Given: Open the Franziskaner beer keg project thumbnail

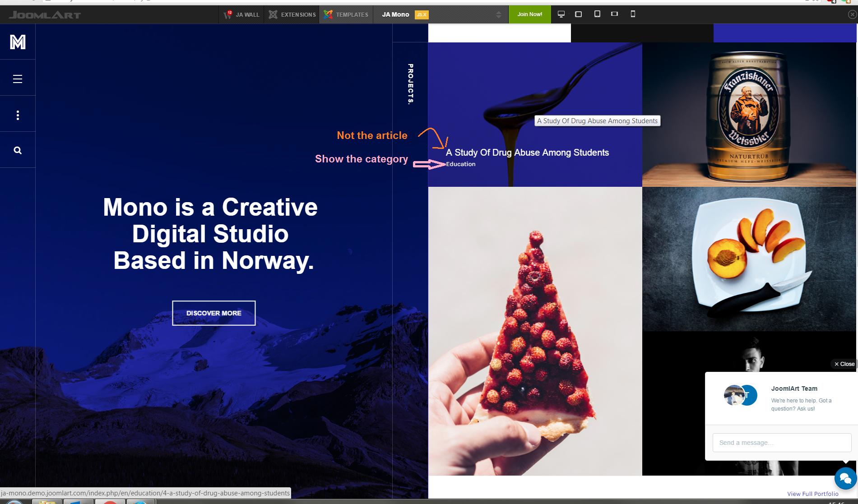Looking at the screenshot, I should (x=749, y=115).
